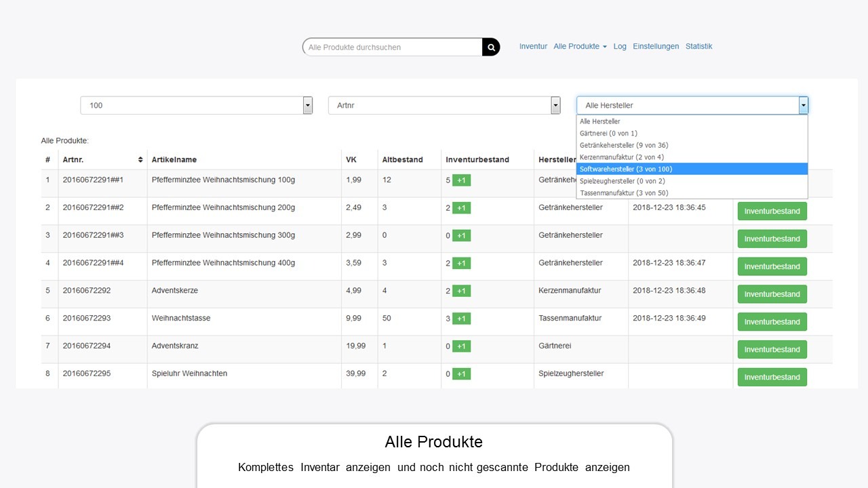868x488 pixels.
Task: Add +1 to Adventskerze inventory count
Action: (x=461, y=291)
